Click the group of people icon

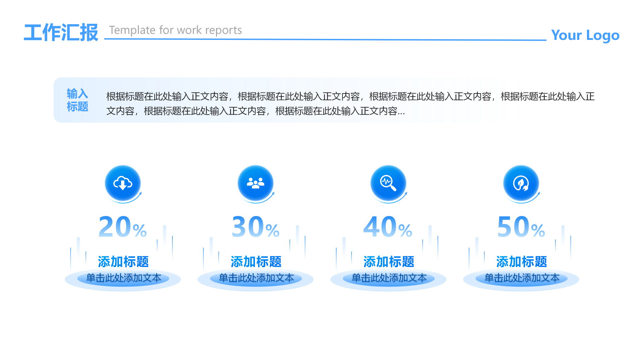[x=256, y=183]
